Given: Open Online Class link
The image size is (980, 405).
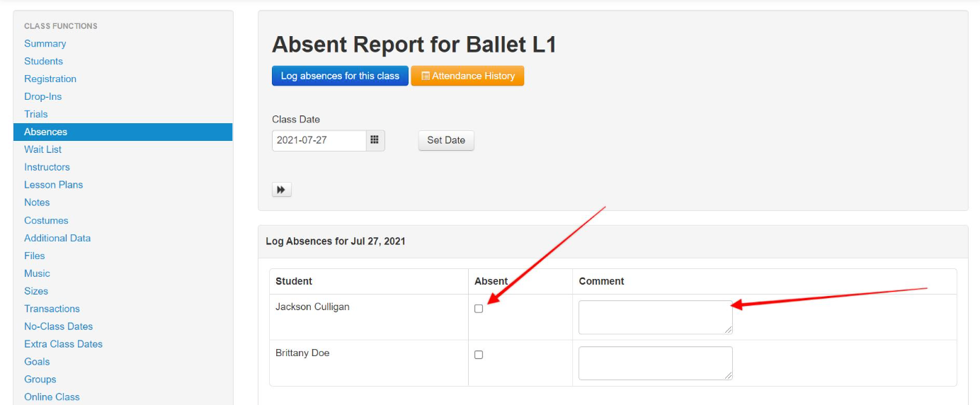Looking at the screenshot, I should pos(52,397).
